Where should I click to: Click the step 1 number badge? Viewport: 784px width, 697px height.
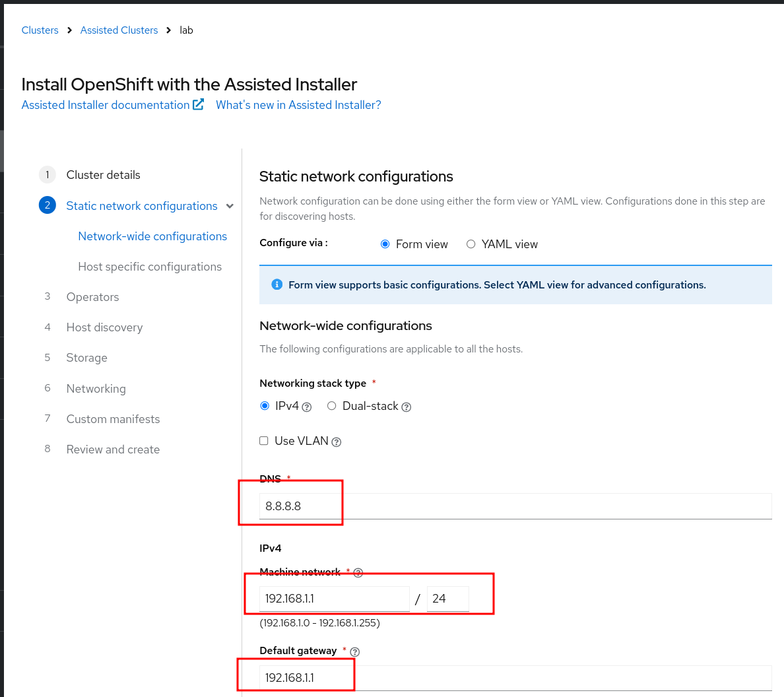48,175
